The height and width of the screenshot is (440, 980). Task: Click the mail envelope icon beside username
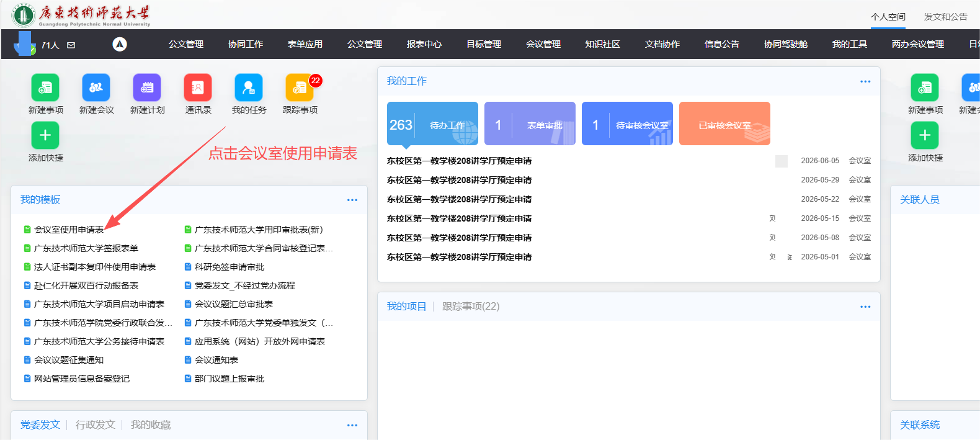pyautogui.click(x=71, y=45)
